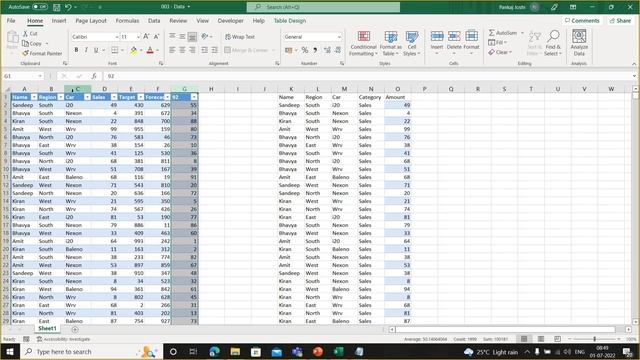Open the Calibri font name dropdown
This screenshot has height=360, width=640.
(116, 37)
